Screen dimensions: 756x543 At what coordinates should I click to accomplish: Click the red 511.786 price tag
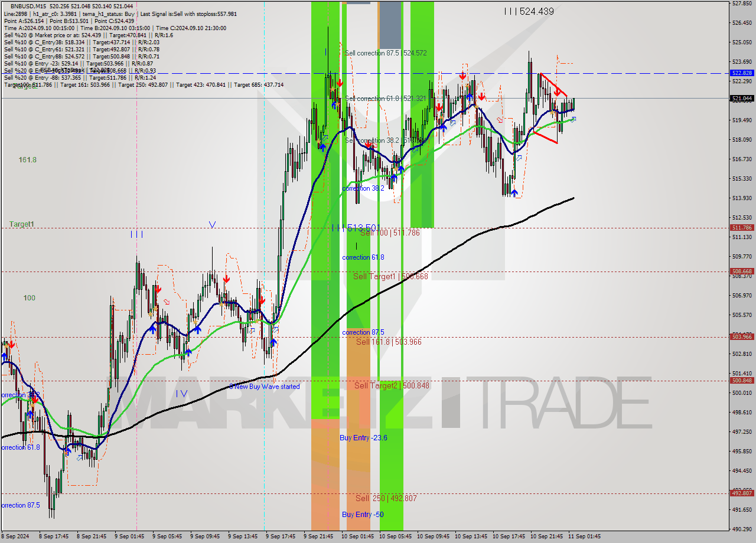(x=742, y=227)
